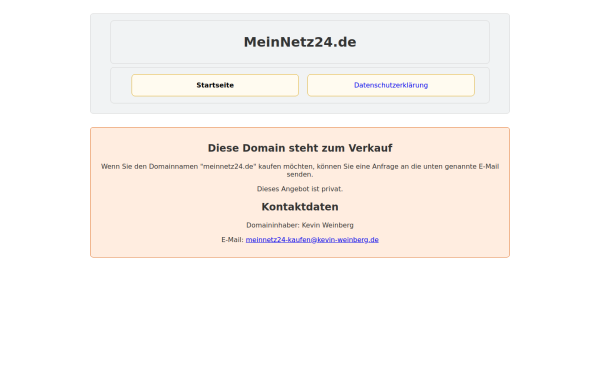The image size is (600, 375).
Task: Open the Startseite navigation button
Action: tap(215, 85)
